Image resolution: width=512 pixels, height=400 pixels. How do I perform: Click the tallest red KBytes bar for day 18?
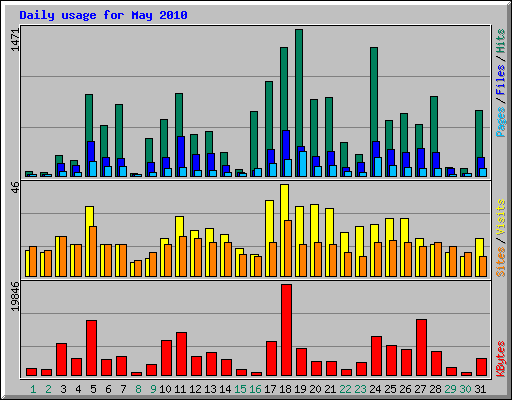coord(286,330)
